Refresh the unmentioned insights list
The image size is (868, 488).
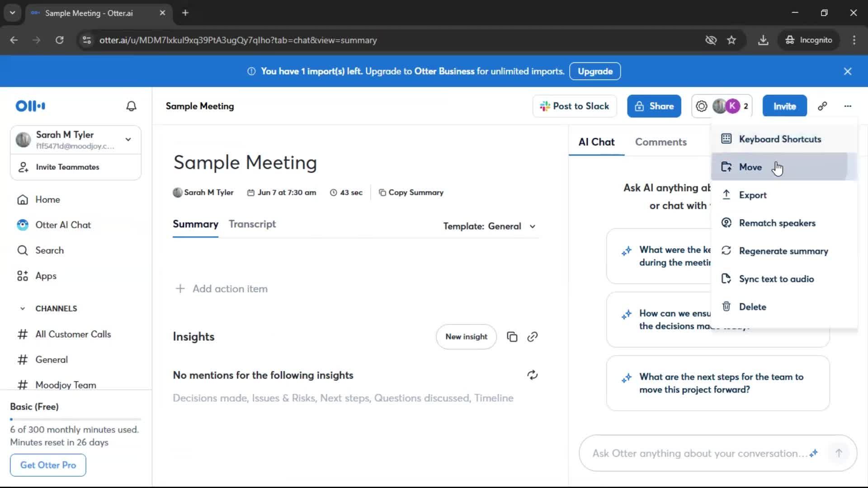coord(533,375)
